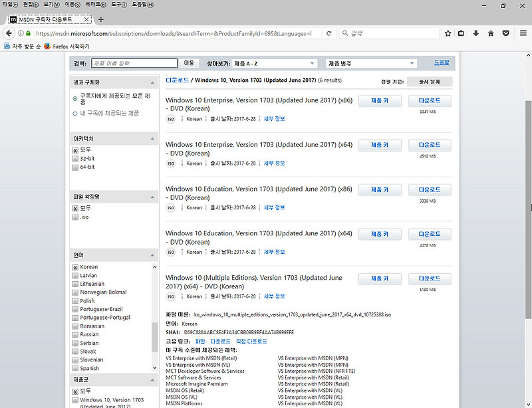Open the 파일(F) menu
The width and height of the screenshot is (532, 408).
click(10, 5)
